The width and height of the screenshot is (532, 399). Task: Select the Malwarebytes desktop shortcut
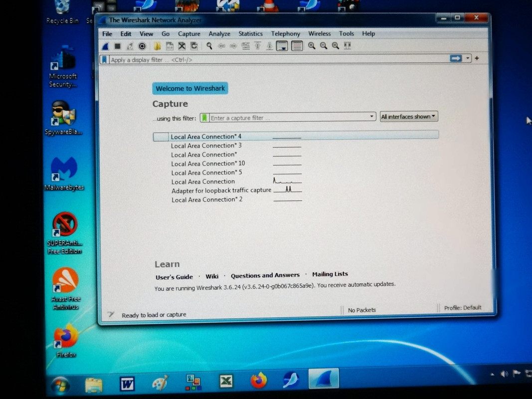[x=64, y=174]
